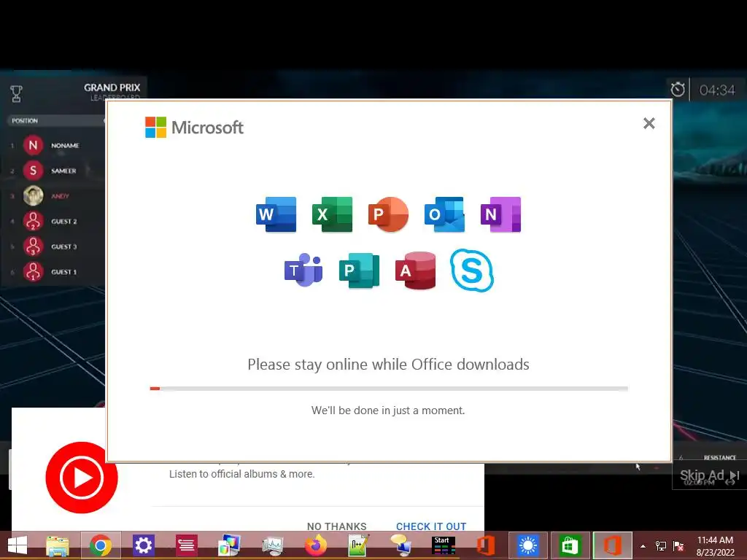Open the Action Center flag icon
Viewport: 747px width, 560px height.
678,546
